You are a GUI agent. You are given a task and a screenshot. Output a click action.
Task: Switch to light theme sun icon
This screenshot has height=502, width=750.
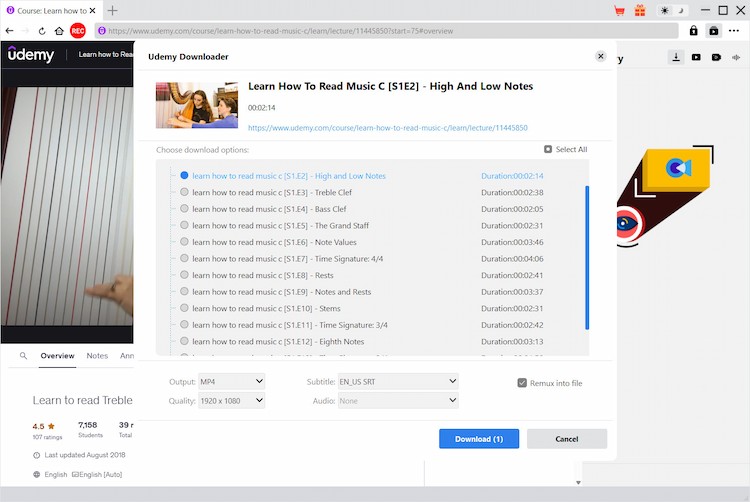coord(665,11)
